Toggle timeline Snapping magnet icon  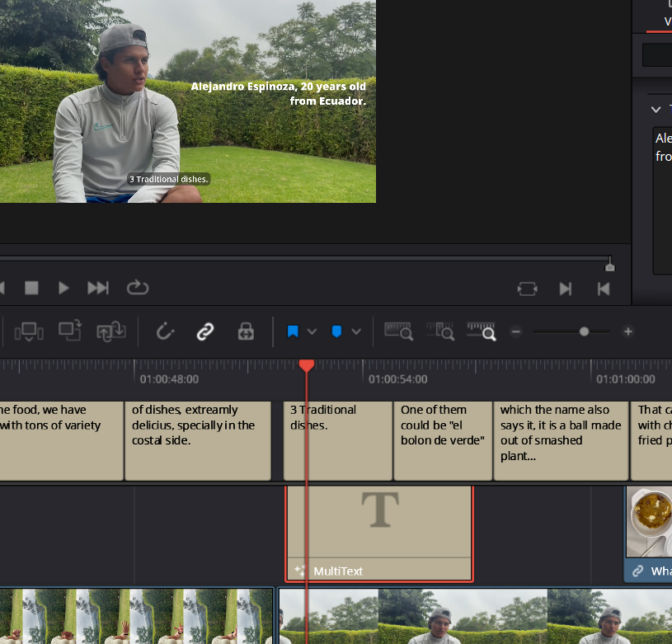(166, 331)
